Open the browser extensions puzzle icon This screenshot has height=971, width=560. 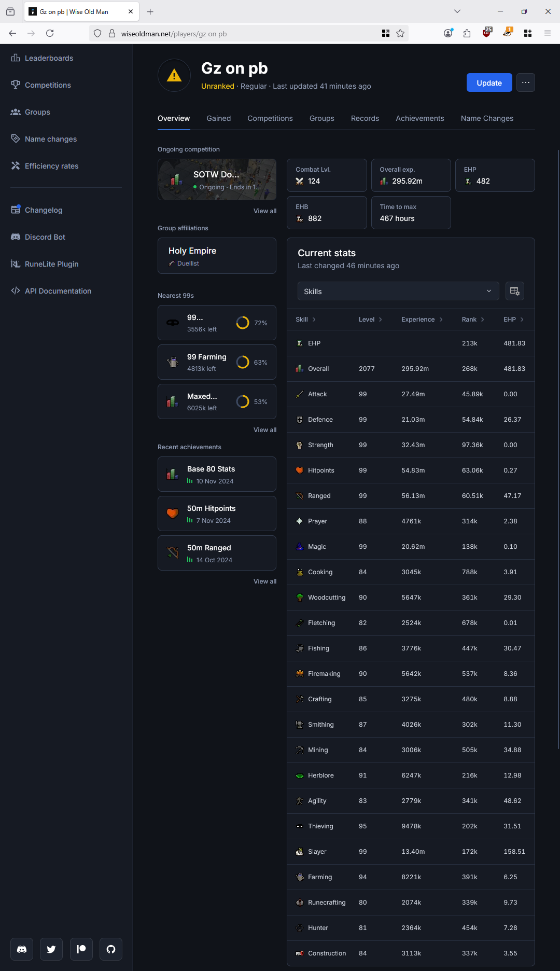467,33
